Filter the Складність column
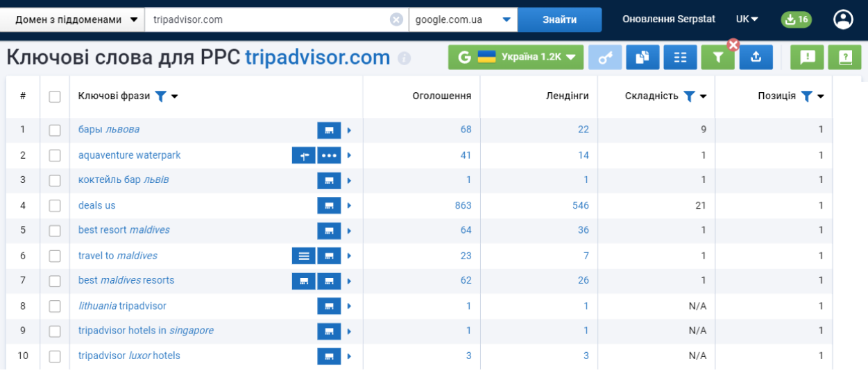Viewport: 868px width, 375px height. (x=689, y=96)
